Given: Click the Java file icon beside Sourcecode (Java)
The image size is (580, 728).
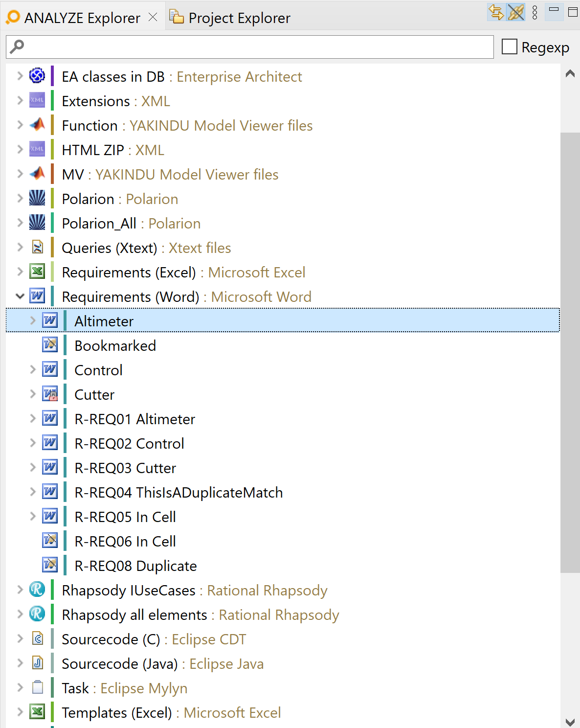Looking at the screenshot, I should (37, 663).
